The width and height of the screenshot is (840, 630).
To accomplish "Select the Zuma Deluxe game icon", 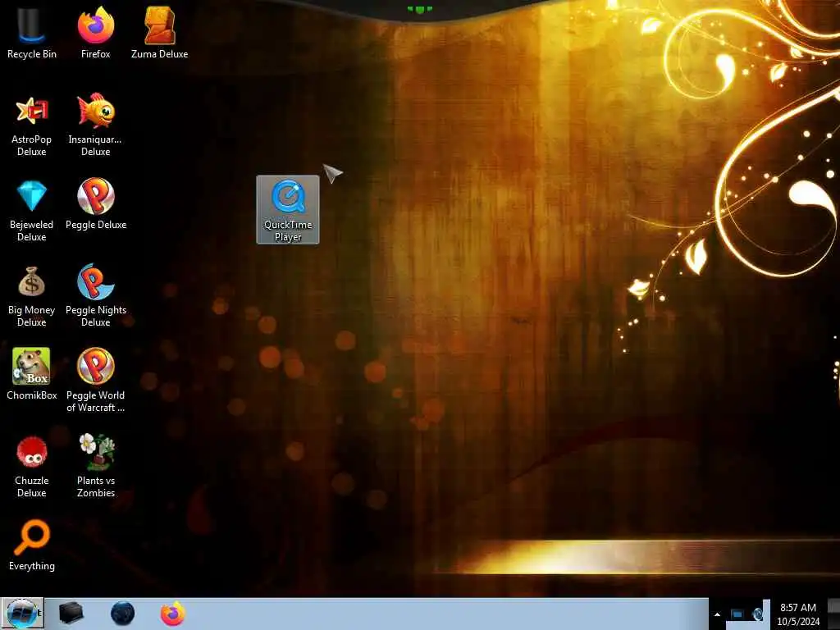I will pyautogui.click(x=159, y=32).
